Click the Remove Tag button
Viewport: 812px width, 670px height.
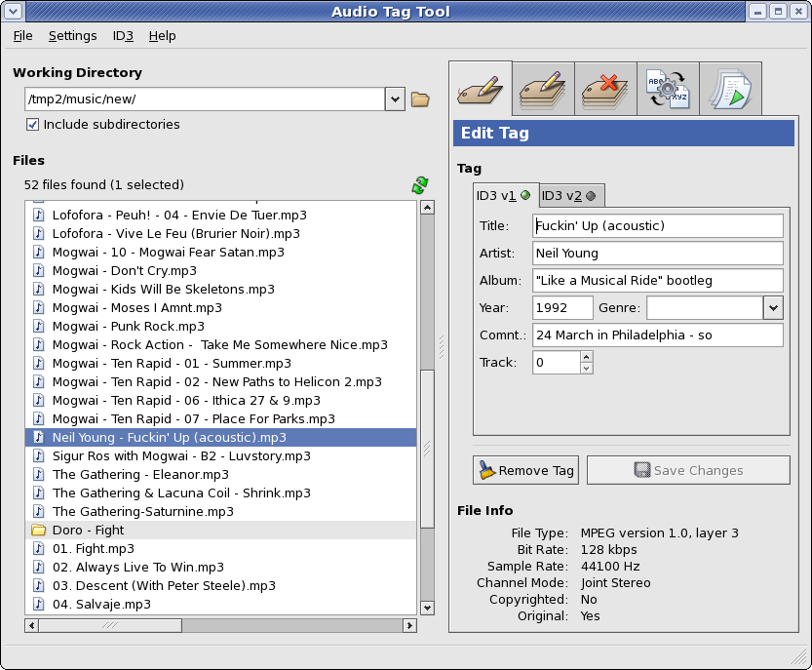[x=525, y=470]
